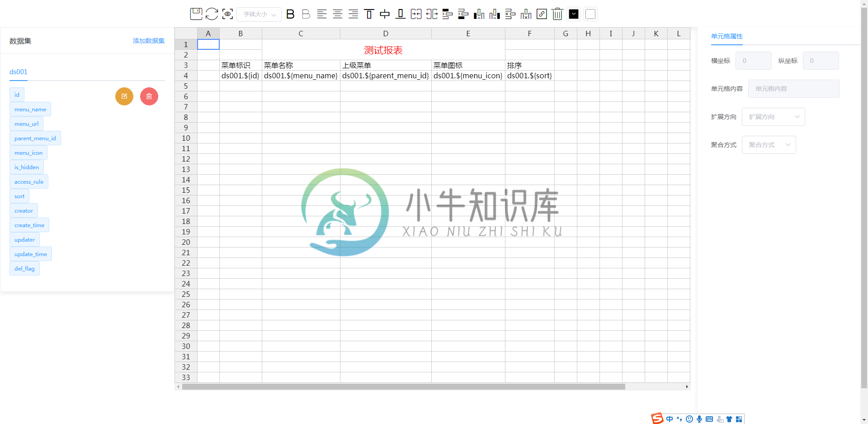Select the 排序 header cell
The width and height of the screenshot is (868, 424).
[x=530, y=65]
